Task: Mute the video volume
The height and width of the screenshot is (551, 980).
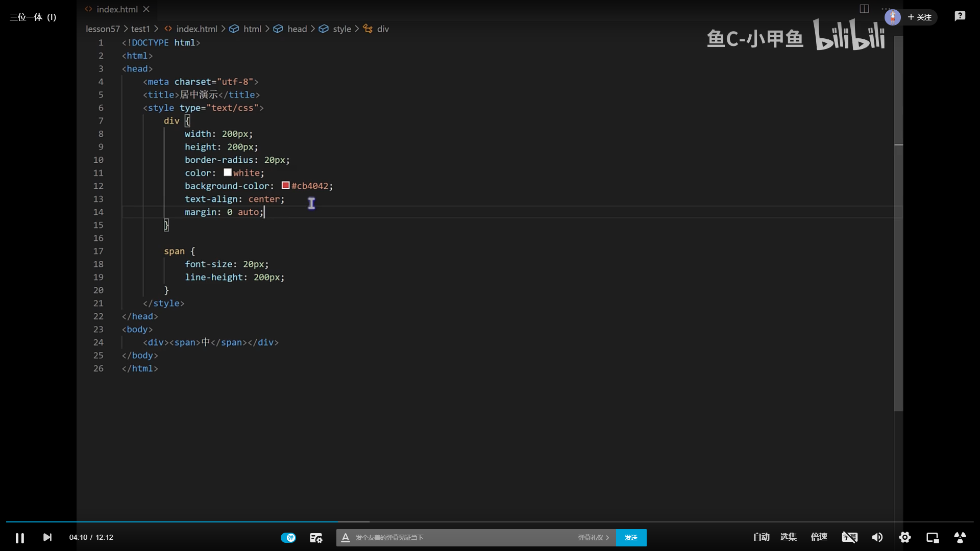Action: (x=877, y=537)
